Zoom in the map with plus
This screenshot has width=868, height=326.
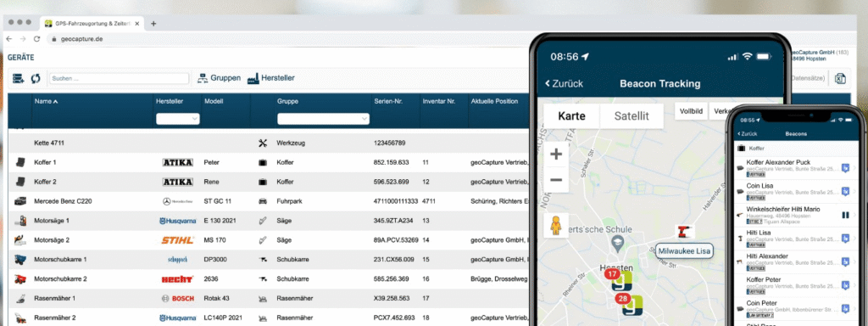556,155
